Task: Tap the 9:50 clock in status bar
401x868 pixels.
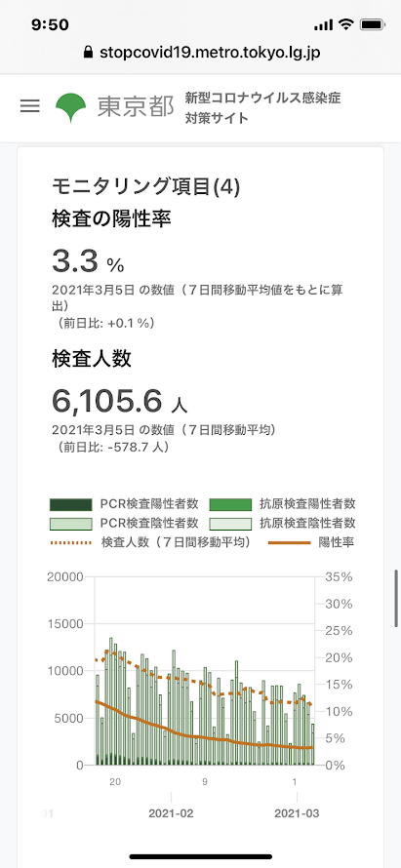Action: [x=50, y=25]
